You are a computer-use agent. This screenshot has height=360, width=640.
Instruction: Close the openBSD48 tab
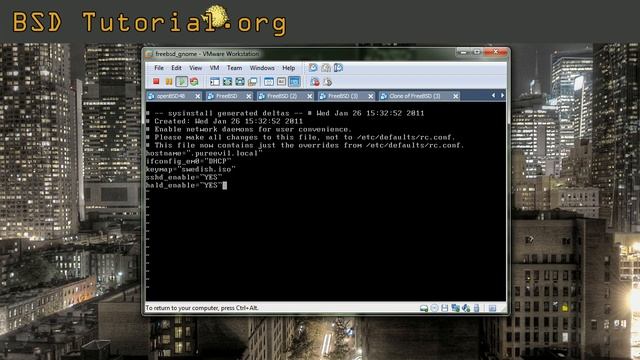point(198,96)
